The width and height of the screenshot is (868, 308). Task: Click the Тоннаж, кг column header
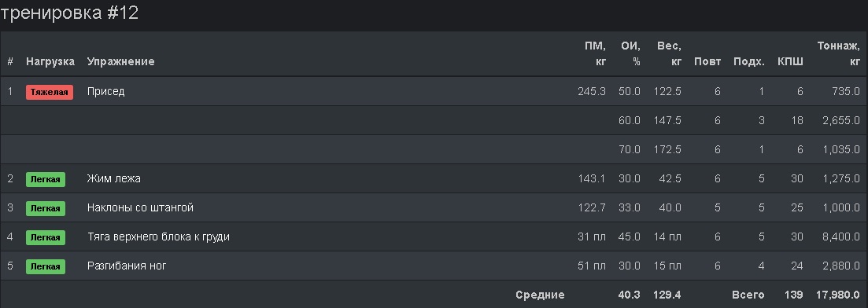pos(839,53)
